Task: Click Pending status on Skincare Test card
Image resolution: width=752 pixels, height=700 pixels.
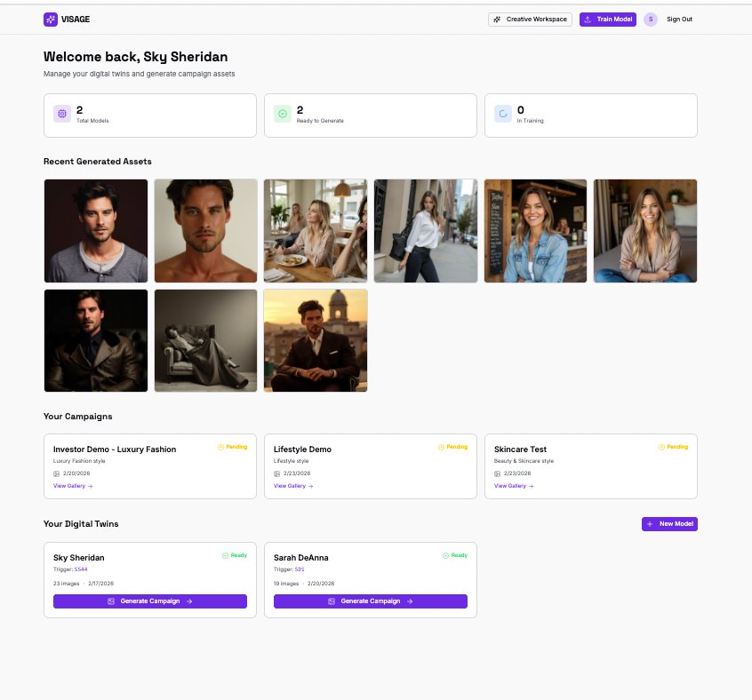Action: click(674, 447)
